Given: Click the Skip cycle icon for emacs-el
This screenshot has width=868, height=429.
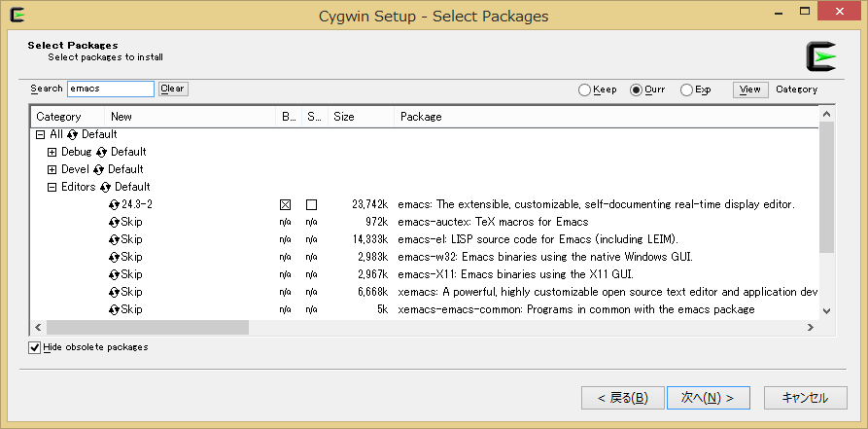Looking at the screenshot, I should click(x=115, y=239).
